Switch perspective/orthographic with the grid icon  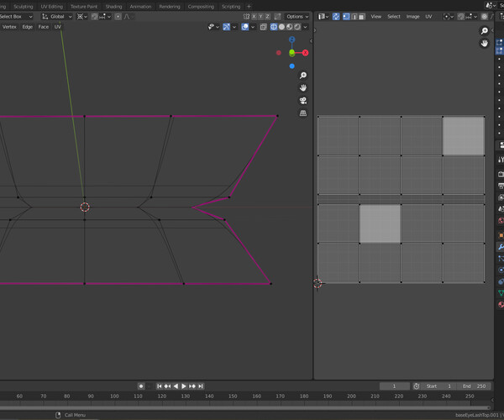pos(302,113)
